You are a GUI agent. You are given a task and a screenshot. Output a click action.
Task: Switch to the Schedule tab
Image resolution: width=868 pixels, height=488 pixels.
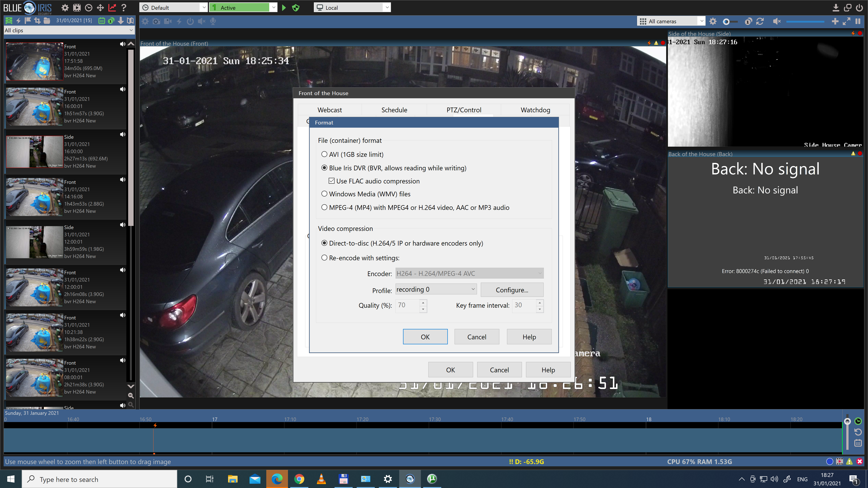(x=394, y=110)
